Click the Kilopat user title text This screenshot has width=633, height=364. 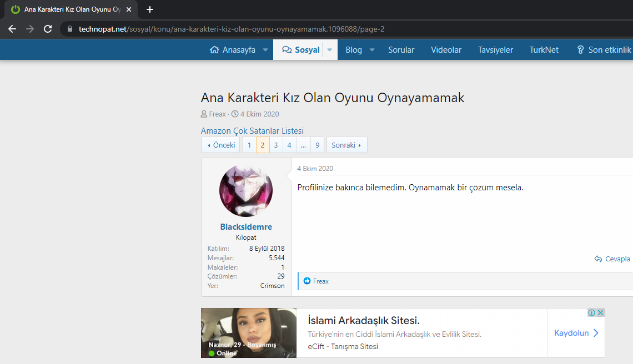(x=246, y=237)
